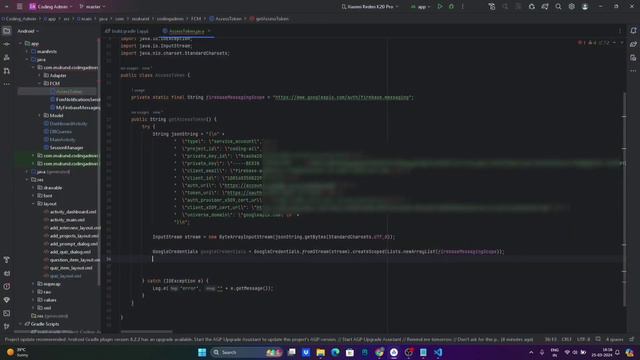Expand the manifests folder
The height and width of the screenshot is (360, 640).
tap(27, 51)
